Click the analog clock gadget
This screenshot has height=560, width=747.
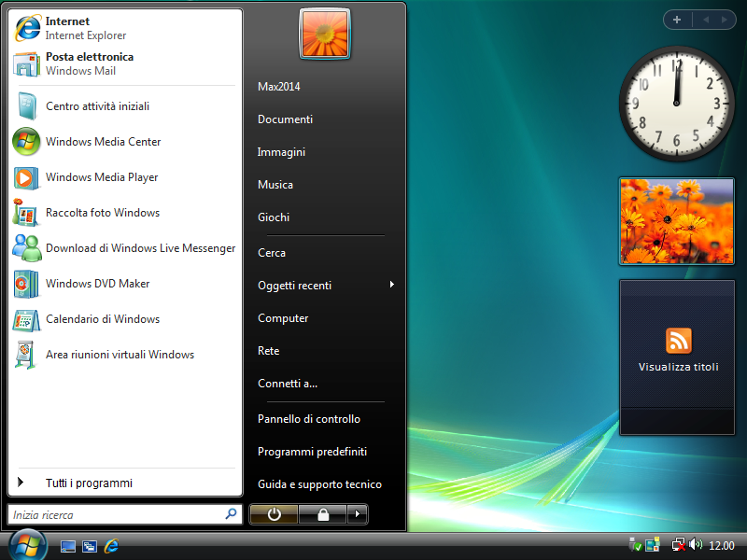click(676, 104)
